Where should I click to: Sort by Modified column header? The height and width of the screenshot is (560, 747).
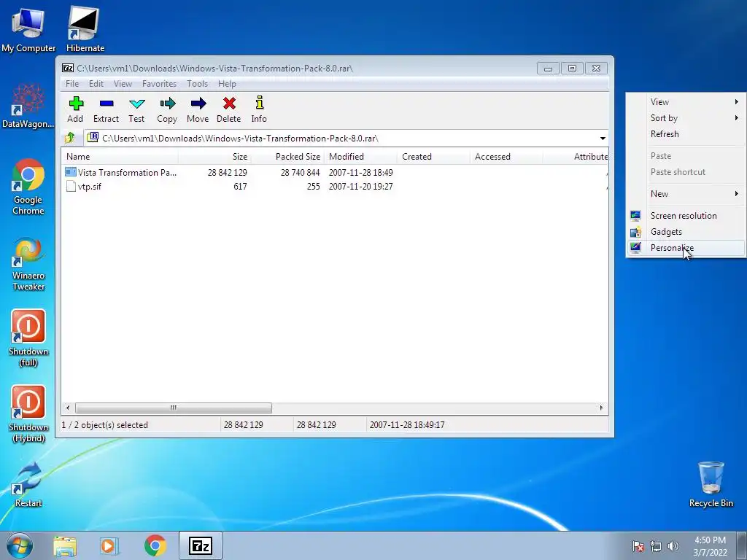[360, 157]
